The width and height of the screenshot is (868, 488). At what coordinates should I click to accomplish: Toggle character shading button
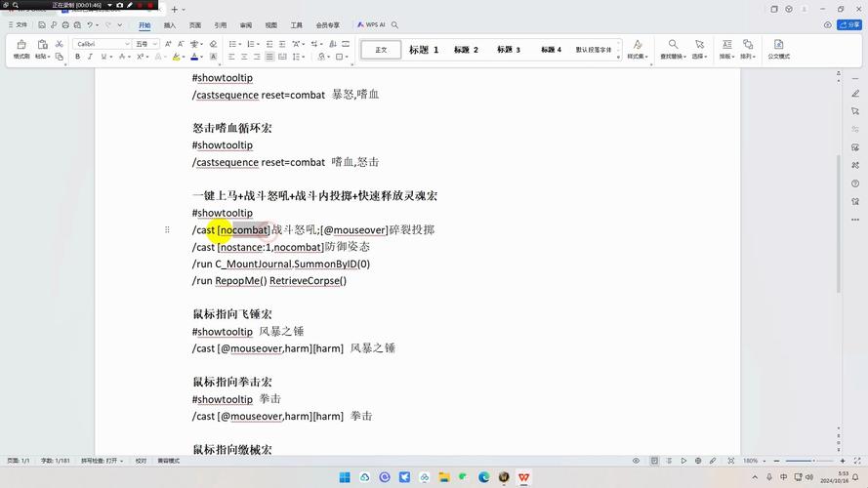(x=213, y=57)
